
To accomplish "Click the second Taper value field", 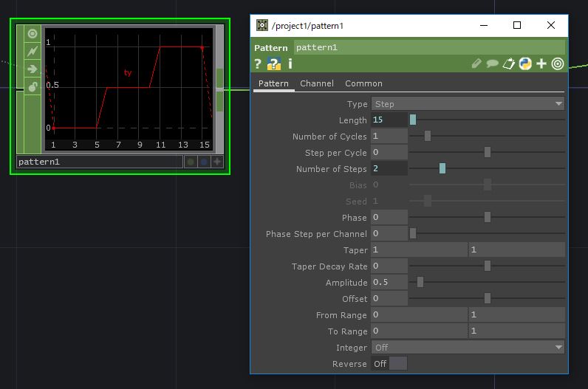I will point(517,249).
